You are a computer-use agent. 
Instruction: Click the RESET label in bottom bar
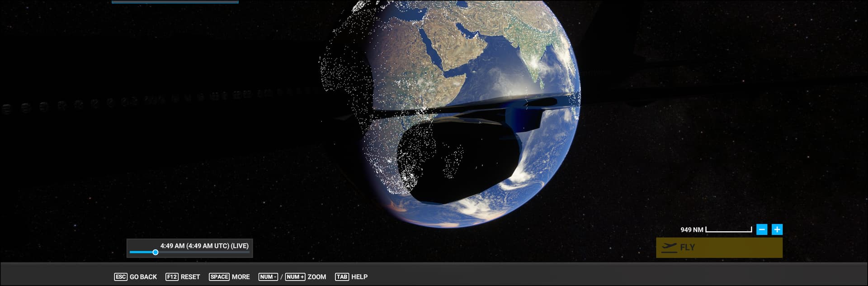coord(190,276)
